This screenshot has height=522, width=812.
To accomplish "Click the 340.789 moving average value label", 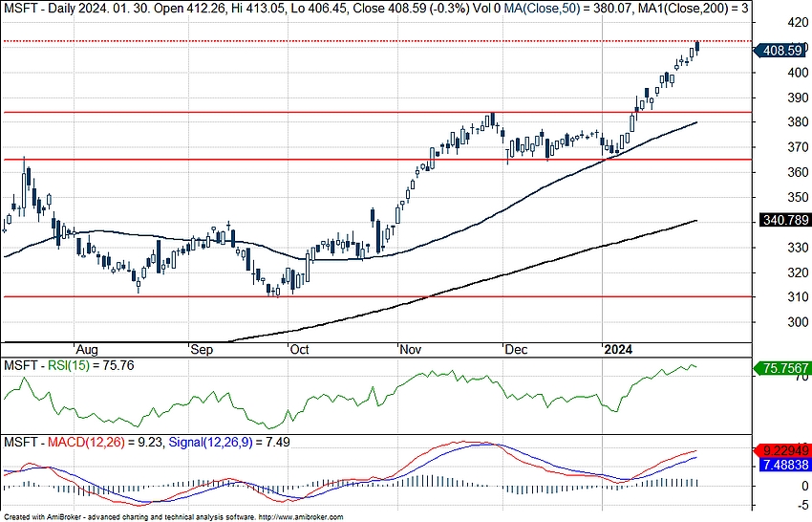I will click(x=784, y=220).
